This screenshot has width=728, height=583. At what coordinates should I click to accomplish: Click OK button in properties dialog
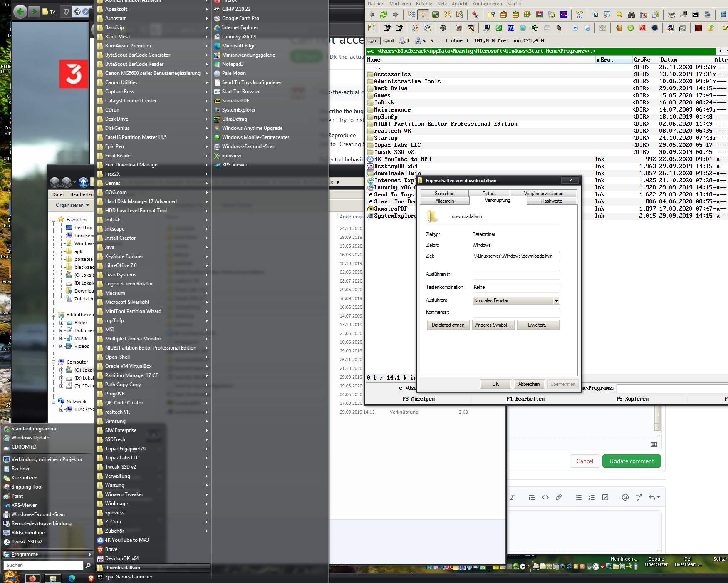coord(495,384)
